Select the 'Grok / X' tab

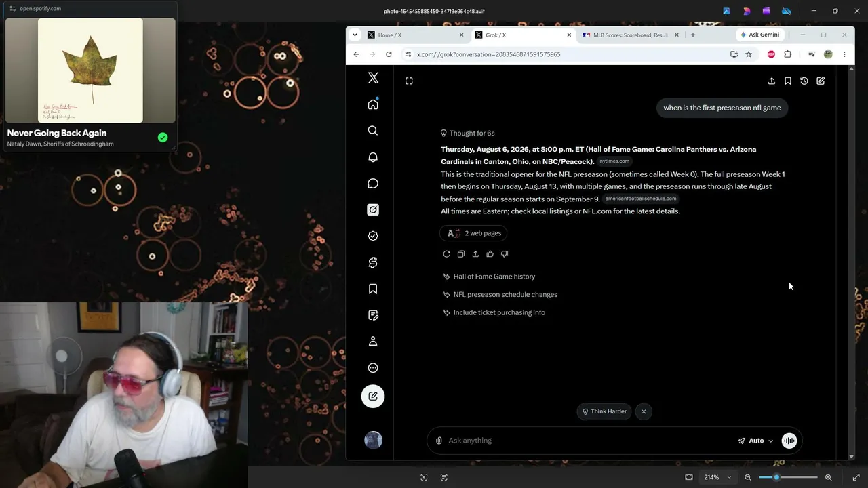(519, 35)
